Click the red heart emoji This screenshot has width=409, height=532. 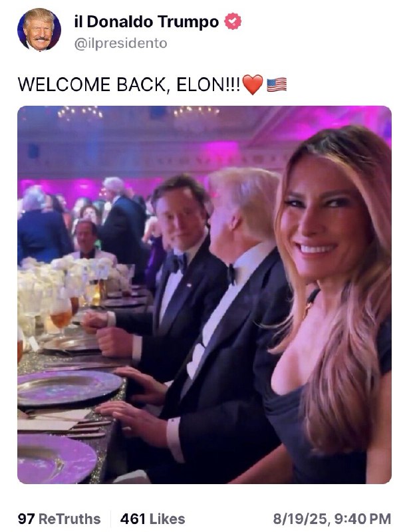pos(253,84)
